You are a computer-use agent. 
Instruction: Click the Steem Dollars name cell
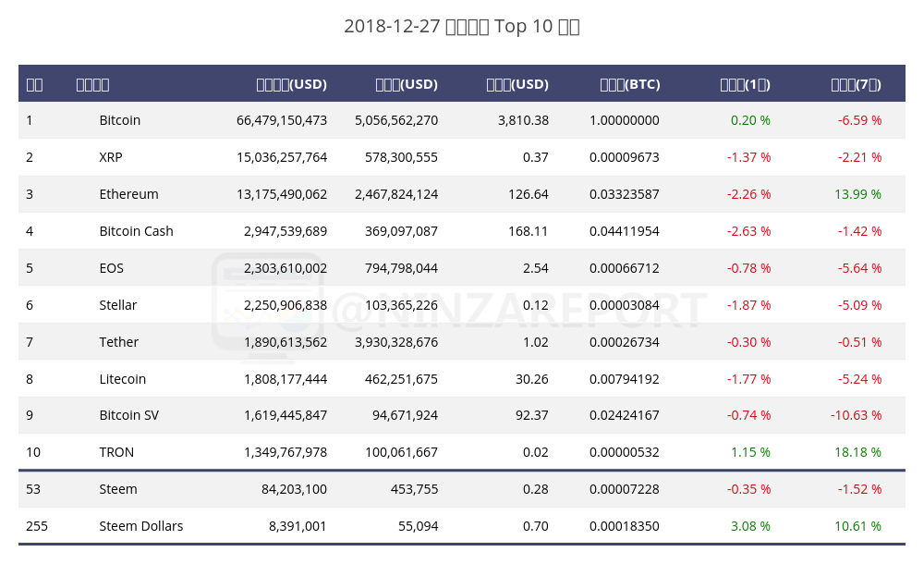pyautogui.click(x=140, y=526)
